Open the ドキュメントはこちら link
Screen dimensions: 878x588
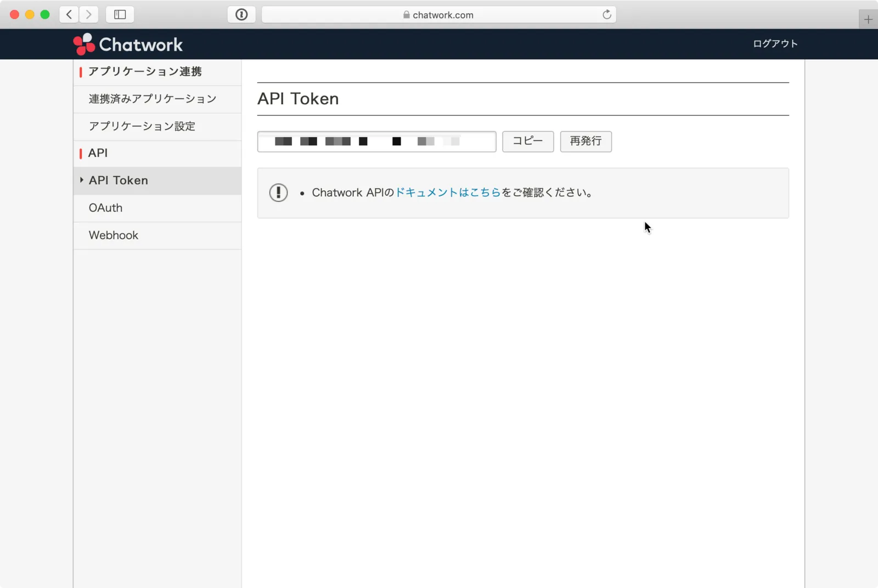click(448, 193)
